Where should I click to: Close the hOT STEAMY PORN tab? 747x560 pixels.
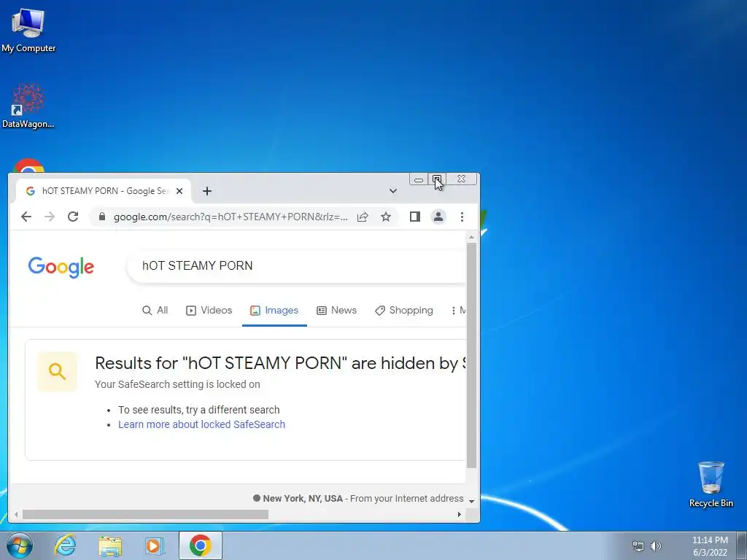(179, 191)
